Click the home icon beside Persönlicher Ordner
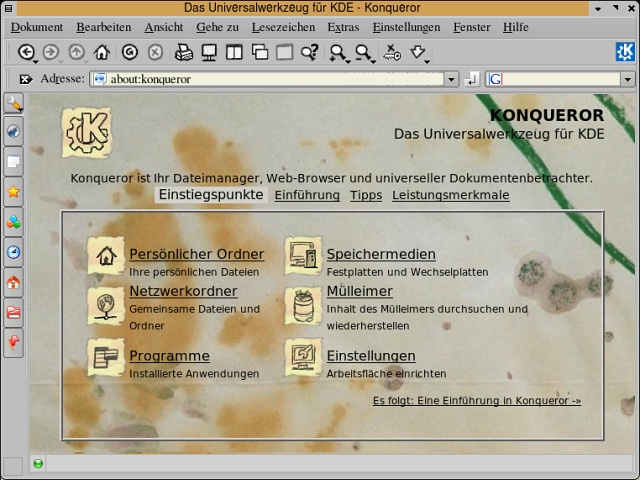 tap(106, 256)
